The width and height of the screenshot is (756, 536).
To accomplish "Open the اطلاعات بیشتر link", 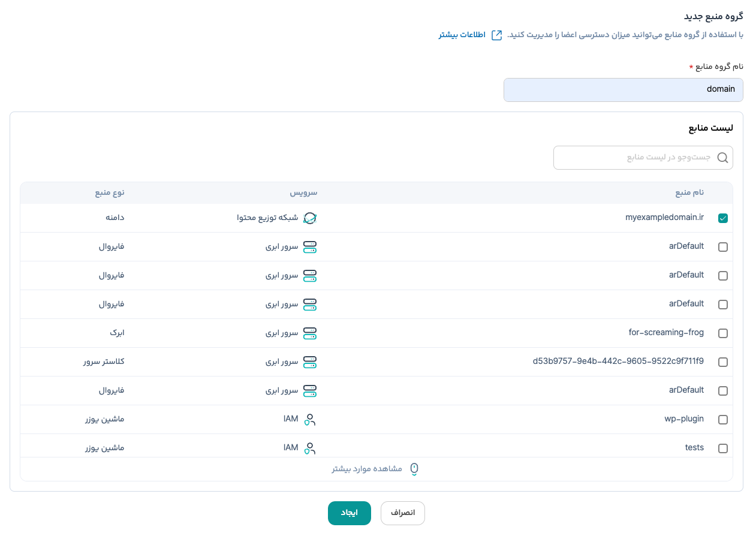I will click(x=462, y=35).
